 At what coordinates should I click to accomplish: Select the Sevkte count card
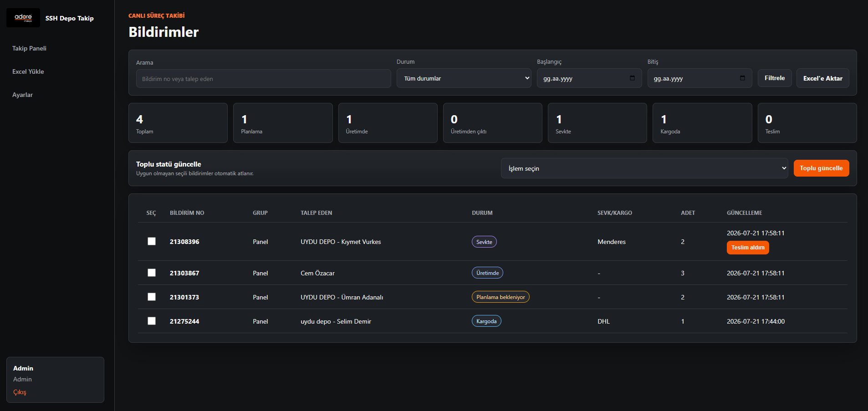coord(597,123)
